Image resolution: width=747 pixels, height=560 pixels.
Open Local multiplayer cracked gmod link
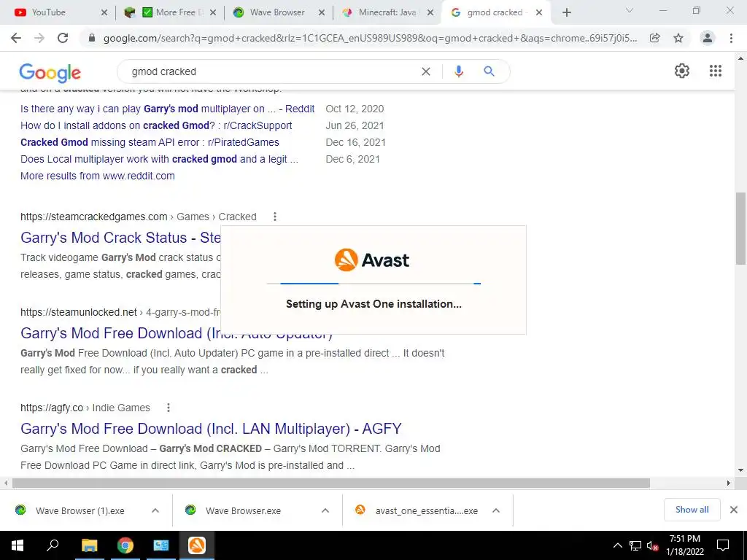tap(159, 158)
